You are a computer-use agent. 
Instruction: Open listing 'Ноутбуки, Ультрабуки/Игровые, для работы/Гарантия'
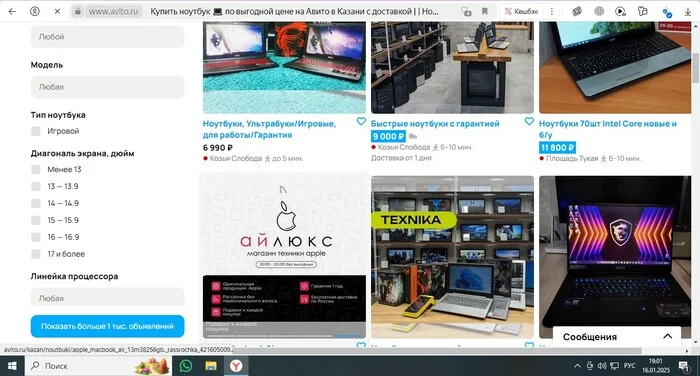pos(269,129)
